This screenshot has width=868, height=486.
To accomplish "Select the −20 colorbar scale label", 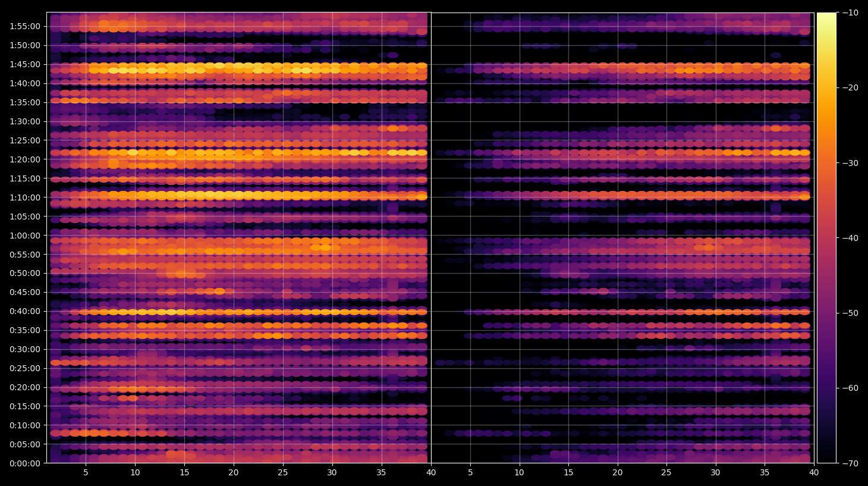I will click(x=850, y=87).
